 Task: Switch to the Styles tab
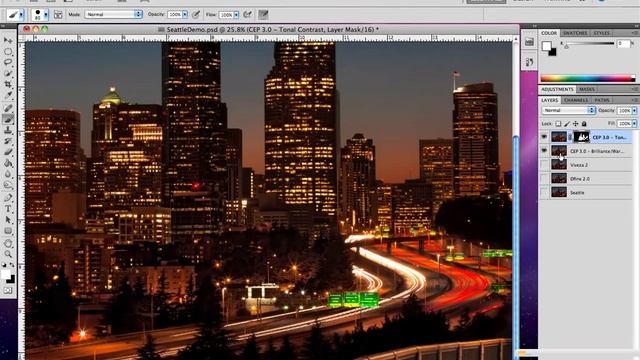click(x=601, y=33)
